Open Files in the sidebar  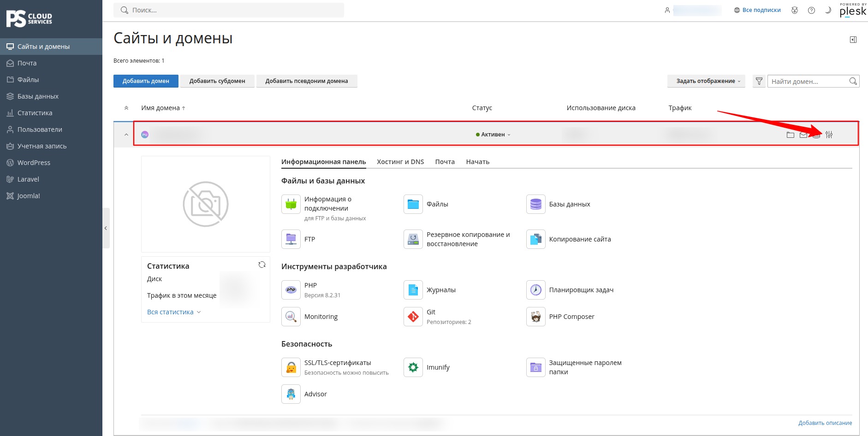(x=51, y=80)
